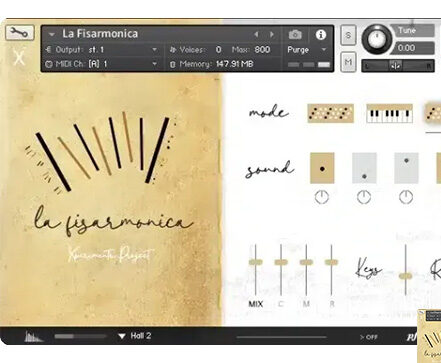The width and height of the screenshot is (441, 363).
Task: Click the C microphone fader handle
Action: click(281, 262)
